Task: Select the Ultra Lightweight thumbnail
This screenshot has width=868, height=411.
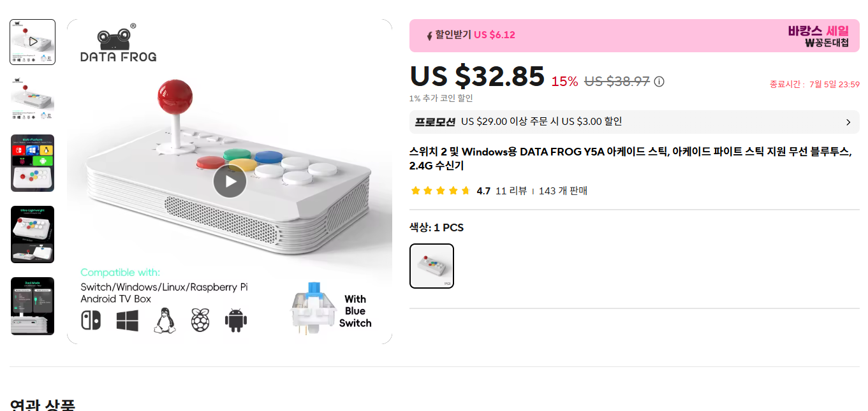Action: (x=33, y=234)
